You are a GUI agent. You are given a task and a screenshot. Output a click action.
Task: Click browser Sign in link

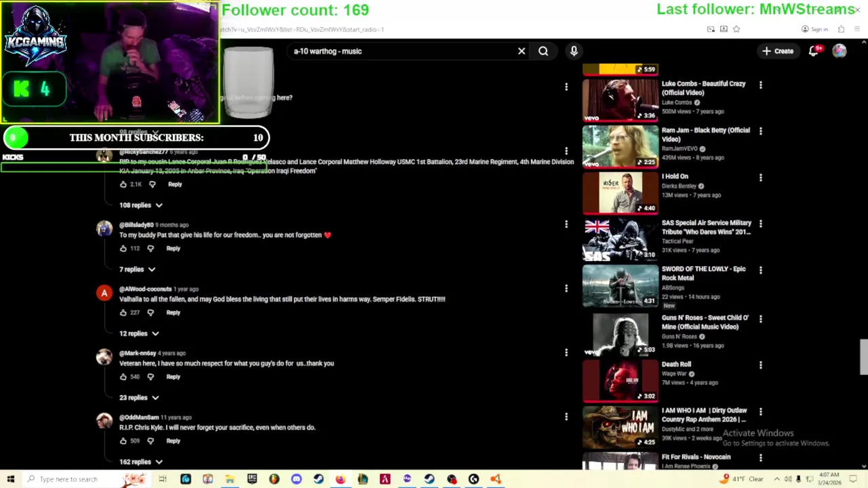point(814,29)
